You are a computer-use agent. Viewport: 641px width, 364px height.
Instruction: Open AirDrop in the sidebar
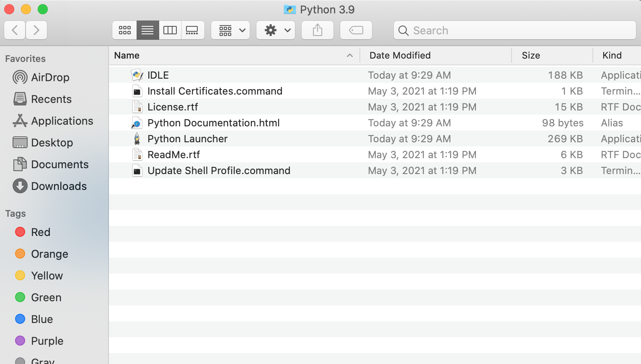pos(41,77)
